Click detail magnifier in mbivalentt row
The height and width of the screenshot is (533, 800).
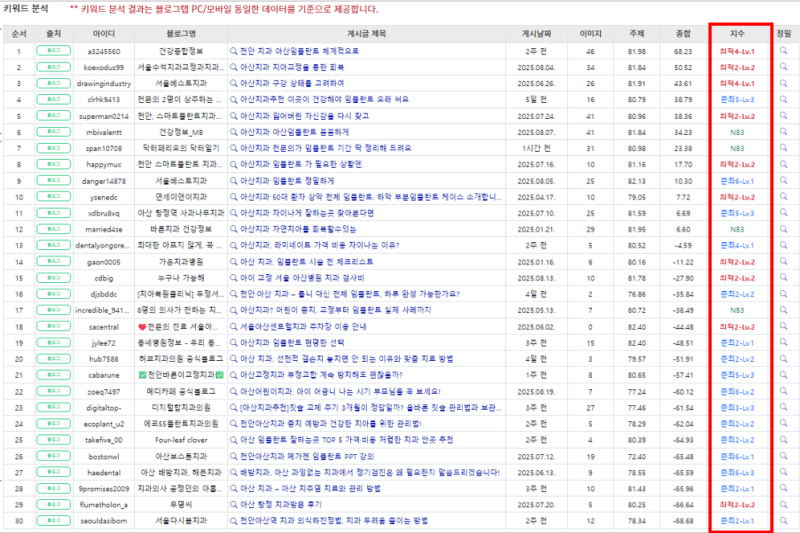point(783,132)
